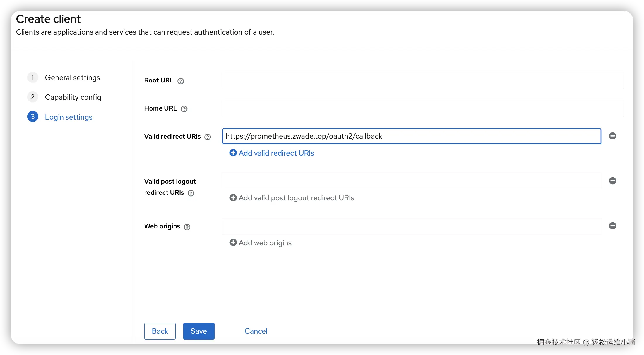Click into the Home URL field
The width and height of the screenshot is (644, 355).
422,108
